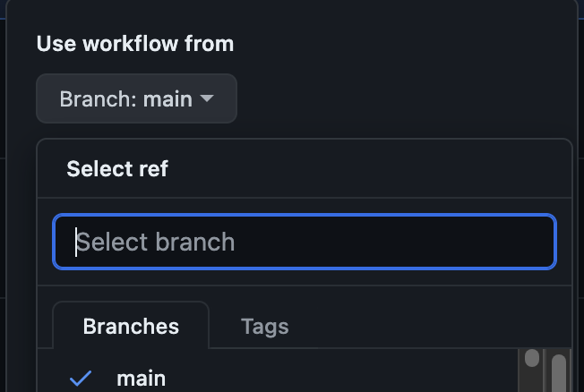Switch to the Branches tab
584x392 pixels.
pos(131,327)
